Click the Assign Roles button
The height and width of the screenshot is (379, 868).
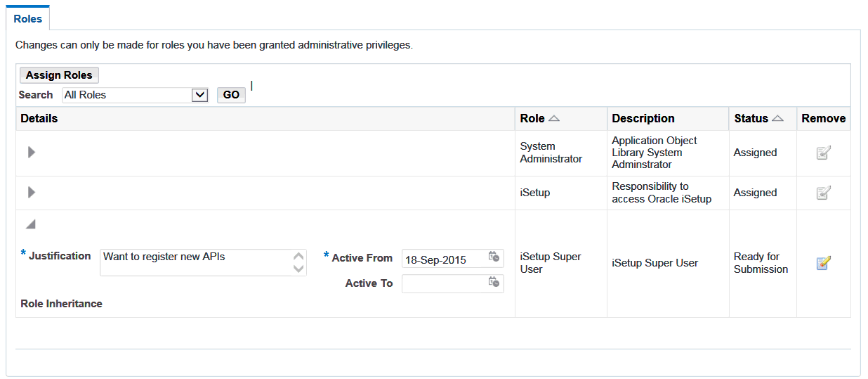(59, 75)
